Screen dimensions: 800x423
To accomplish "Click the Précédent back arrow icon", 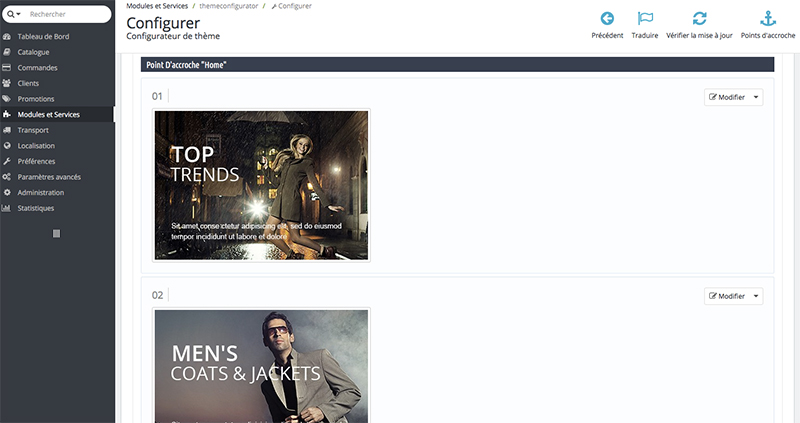I will pyautogui.click(x=607, y=18).
